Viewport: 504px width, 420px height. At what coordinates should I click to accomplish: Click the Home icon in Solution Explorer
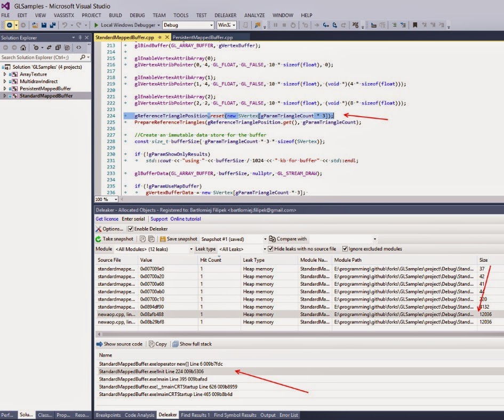click(x=23, y=47)
